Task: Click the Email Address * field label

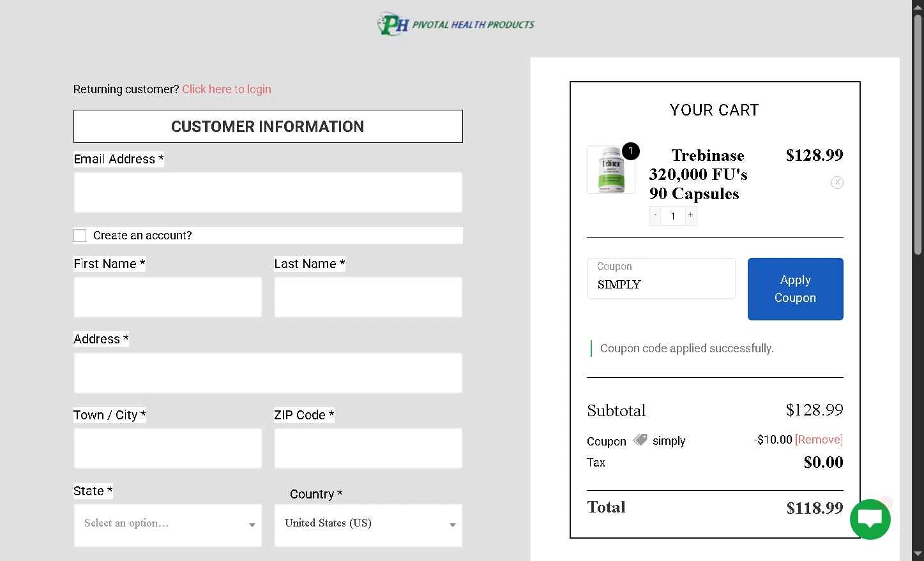Action: click(x=119, y=159)
